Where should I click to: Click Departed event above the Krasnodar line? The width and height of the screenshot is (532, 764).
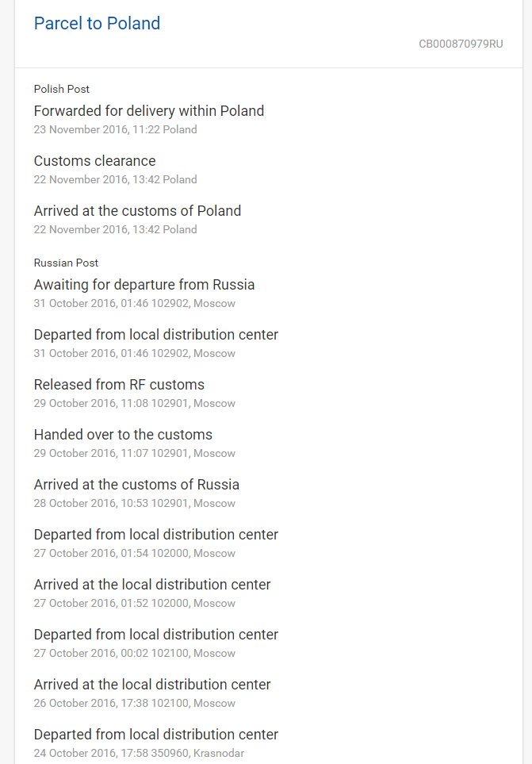point(156,735)
